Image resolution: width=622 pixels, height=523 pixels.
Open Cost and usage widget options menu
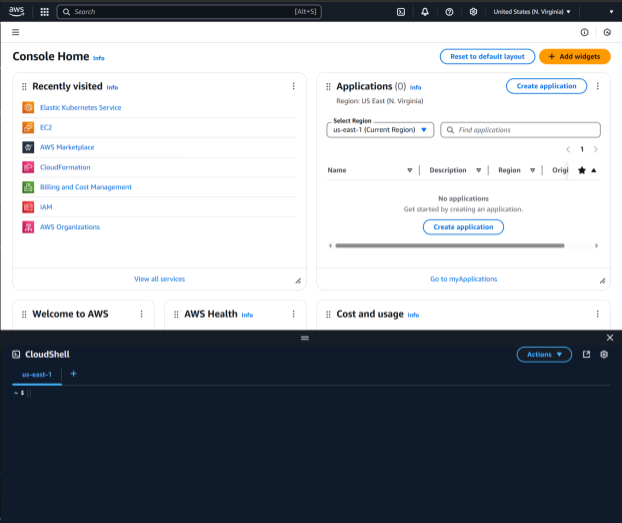coord(597,314)
